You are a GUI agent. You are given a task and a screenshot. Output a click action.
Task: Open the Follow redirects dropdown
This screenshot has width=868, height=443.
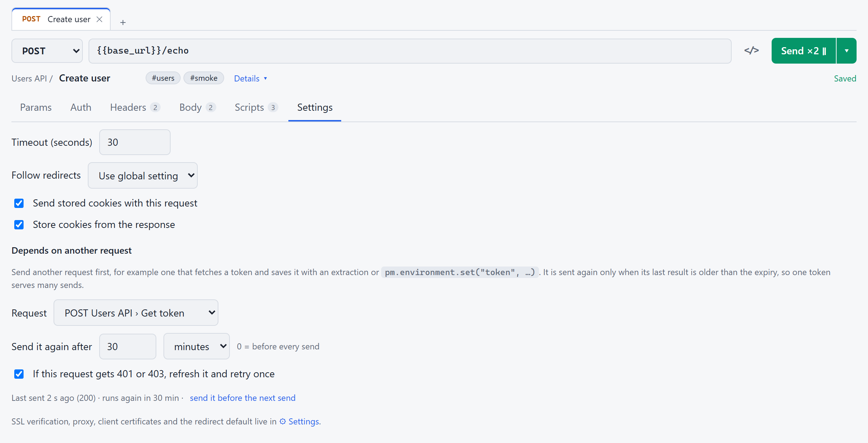coord(143,175)
